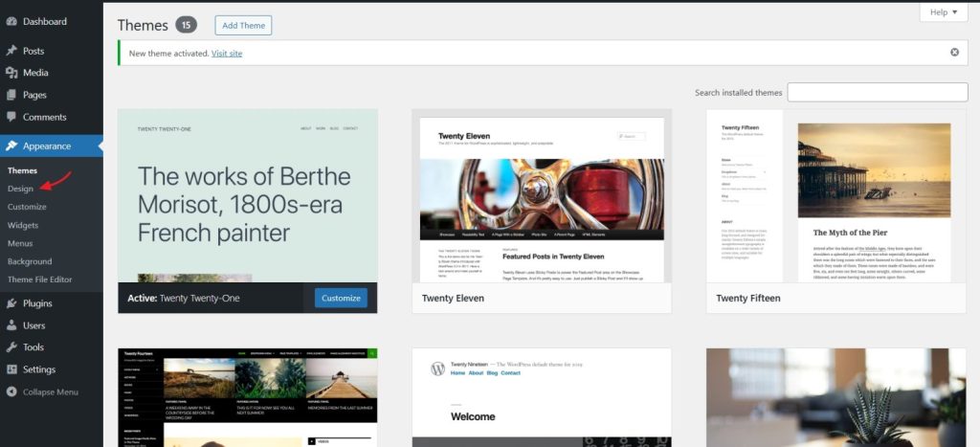This screenshot has width=980, height=447.
Task: Open Customize in Appearance submenu
Action: click(27, 207)
